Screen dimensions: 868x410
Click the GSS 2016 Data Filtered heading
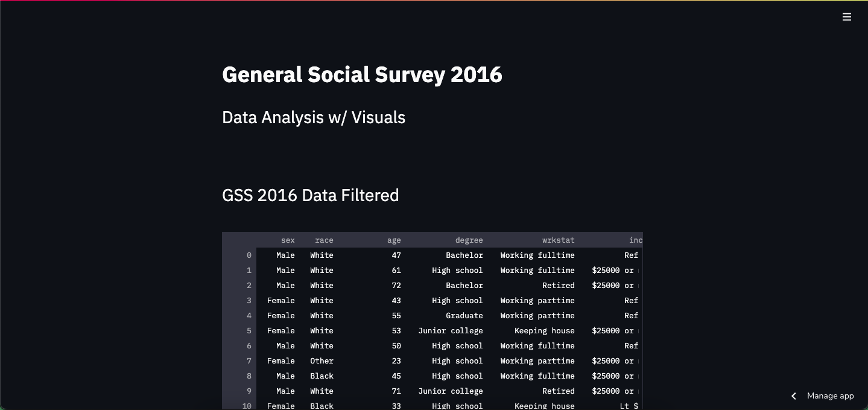click(x=310, y=195)
